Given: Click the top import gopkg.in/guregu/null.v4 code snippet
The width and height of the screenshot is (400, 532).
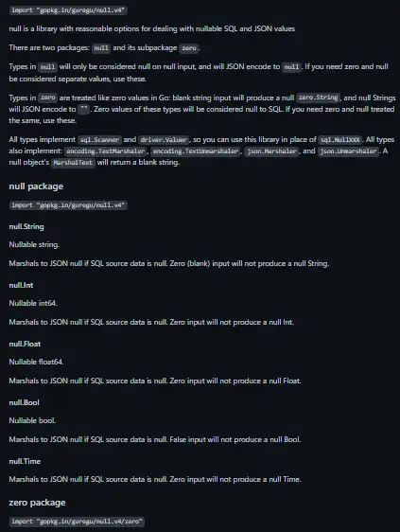Looking at the screenshot, I should (x=68, y=10).
